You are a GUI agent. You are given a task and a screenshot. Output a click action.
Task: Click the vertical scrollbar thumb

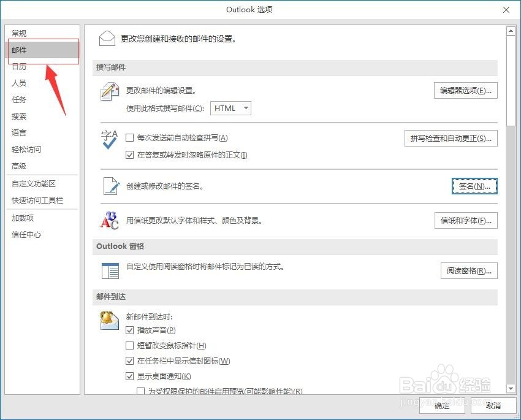pyautogui.click(x=511, y=81)
